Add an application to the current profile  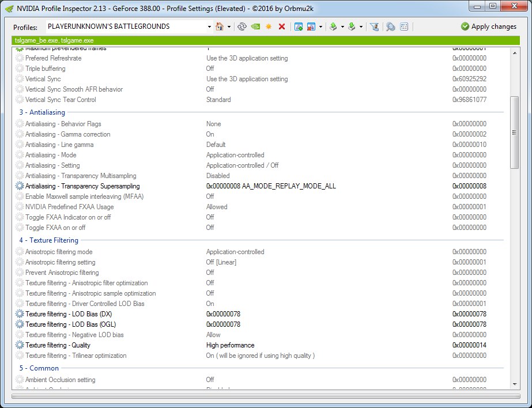tap(299, 27)
